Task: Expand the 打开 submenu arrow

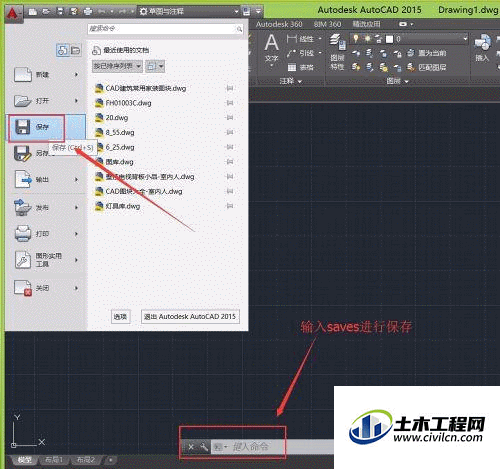Action: pyautogui.click(x=77, y=101)
